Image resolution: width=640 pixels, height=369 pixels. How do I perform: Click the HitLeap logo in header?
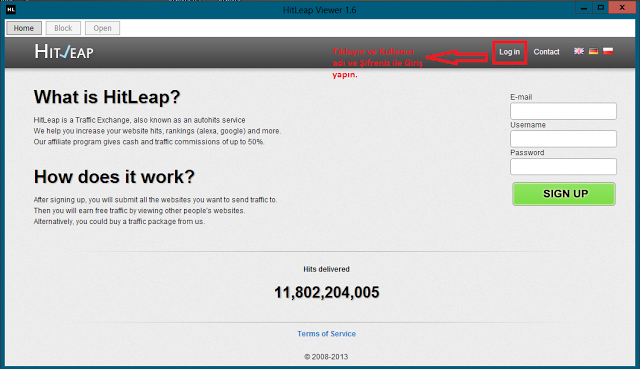tap(64, 52)
